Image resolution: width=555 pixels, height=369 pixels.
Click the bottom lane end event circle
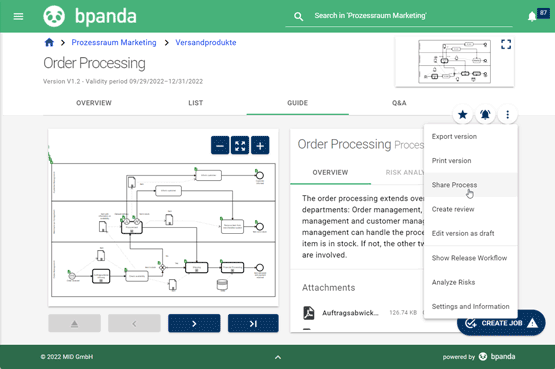[259, 267]
